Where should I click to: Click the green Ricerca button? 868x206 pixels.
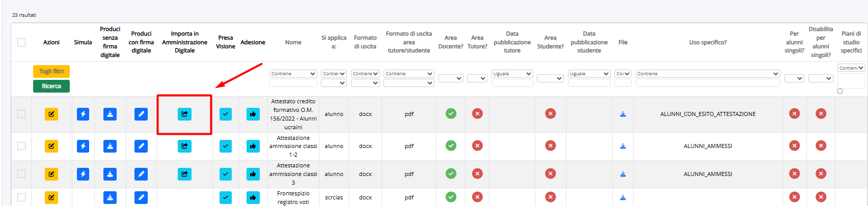point(51,86)
